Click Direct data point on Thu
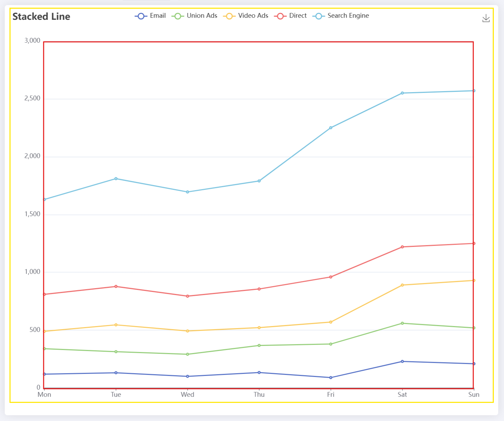Image resolution: width=504 pixels, height=421 pixels. tap(259, 289)
